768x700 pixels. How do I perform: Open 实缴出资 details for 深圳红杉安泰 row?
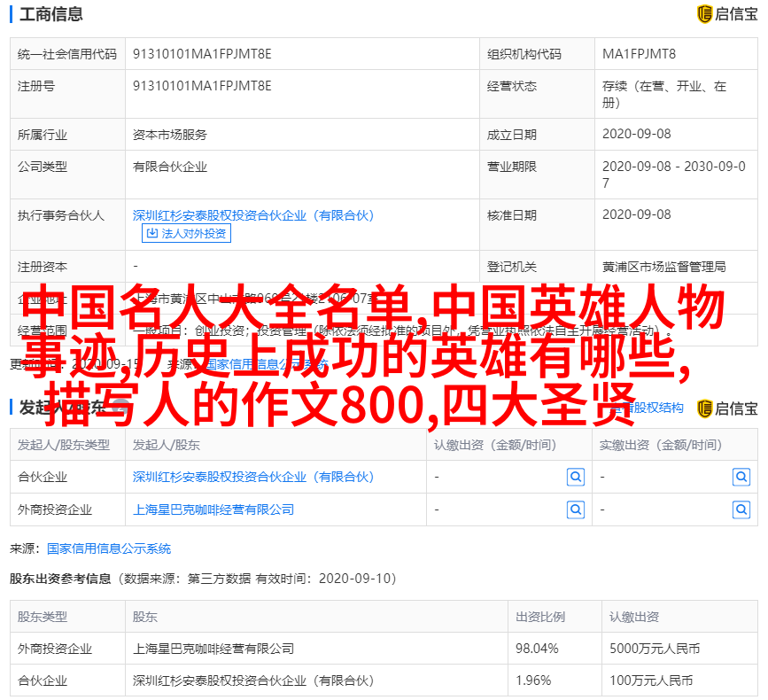click(741, 477)
